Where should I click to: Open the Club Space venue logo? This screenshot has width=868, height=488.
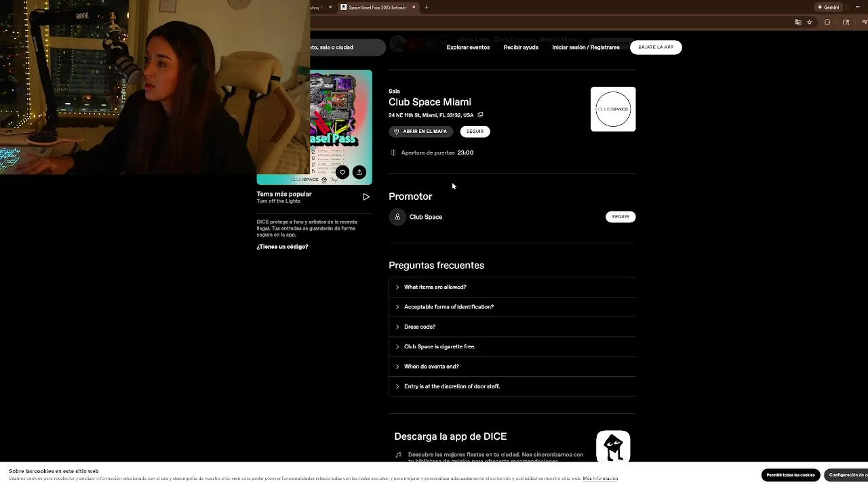[613, 109]
